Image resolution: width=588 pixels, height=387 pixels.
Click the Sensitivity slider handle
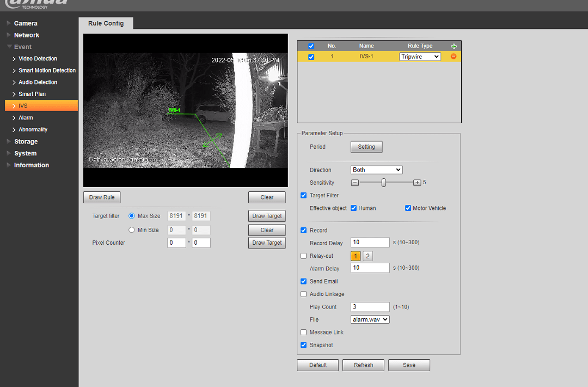384,183
